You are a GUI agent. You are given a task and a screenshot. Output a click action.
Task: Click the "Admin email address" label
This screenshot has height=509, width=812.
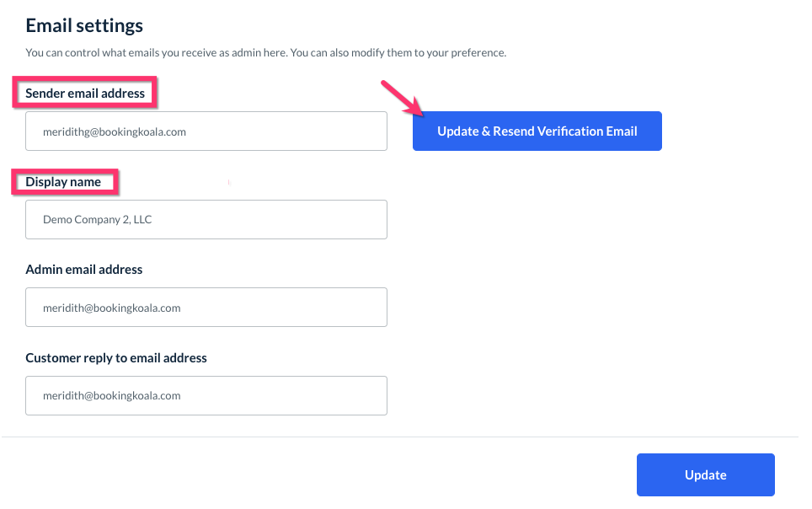pos(84,270)
